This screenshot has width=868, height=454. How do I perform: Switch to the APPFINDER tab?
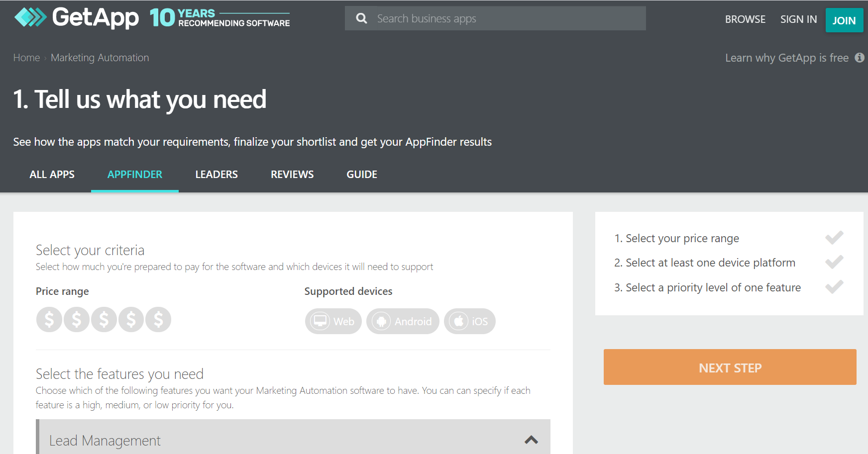[x=135, y=175]
